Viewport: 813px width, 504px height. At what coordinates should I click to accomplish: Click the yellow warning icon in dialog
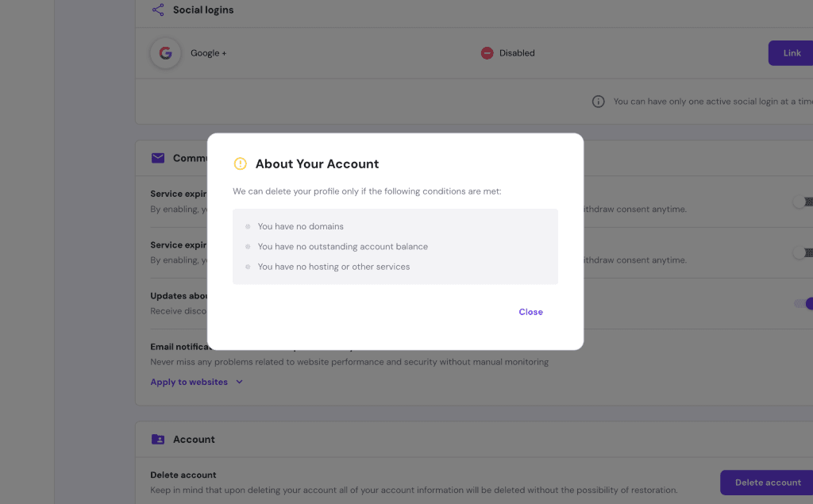click(240, 164)
